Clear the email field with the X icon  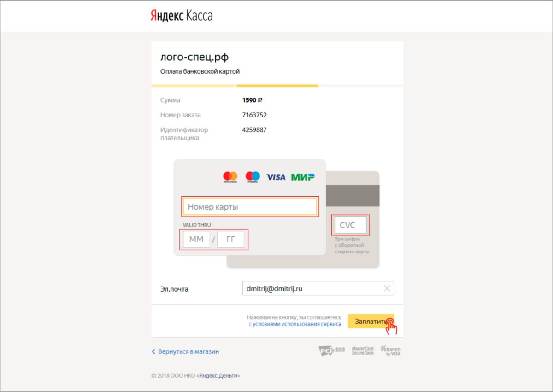point(387,288)
